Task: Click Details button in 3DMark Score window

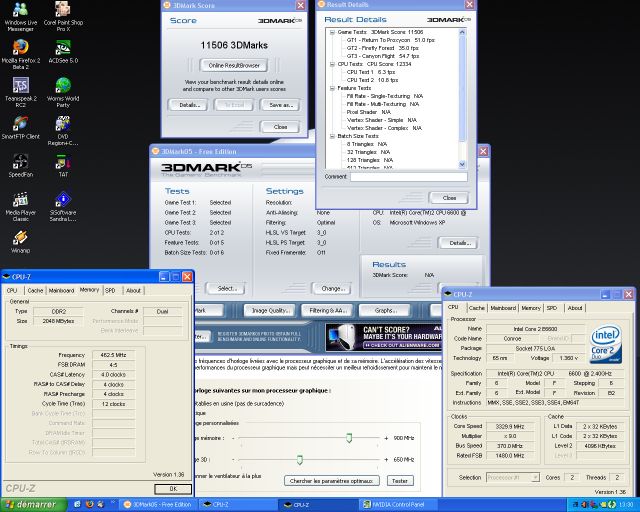Action: click(x=189, y=105)
